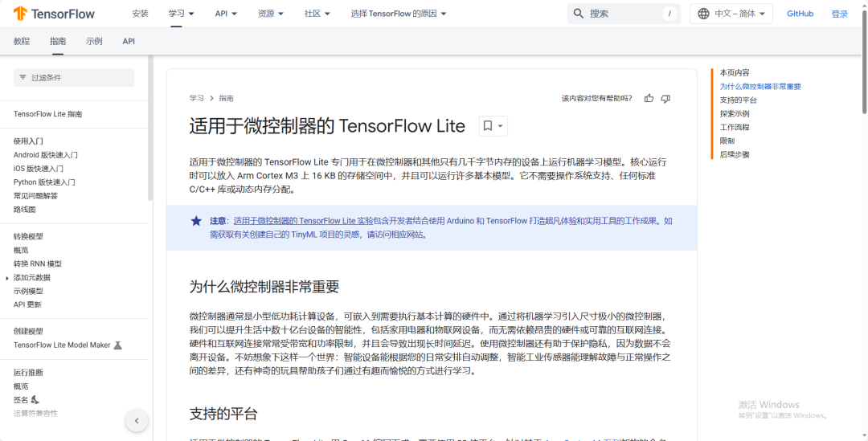
Task: Click the globe language icon
Action: click(x=703, y=14)
